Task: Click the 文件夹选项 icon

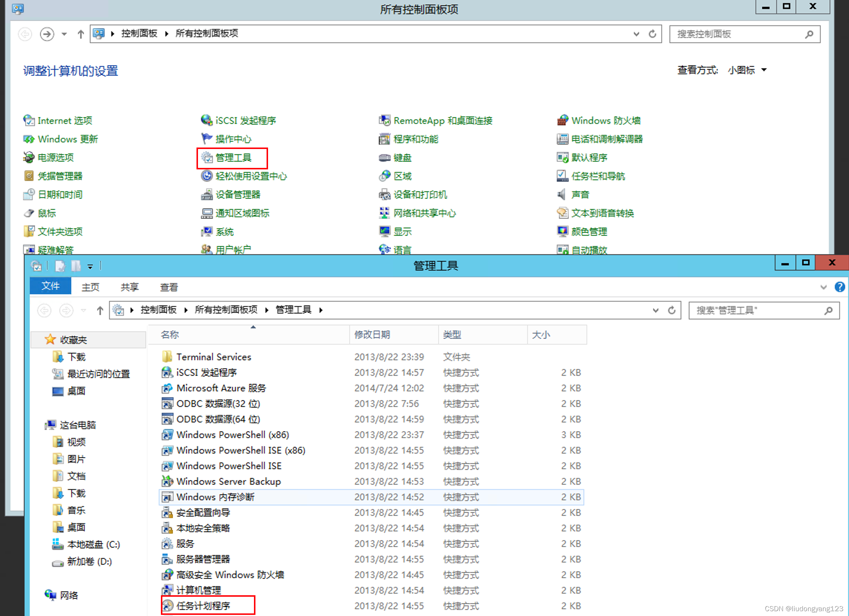Action: pyautogui.click(x=29, y=232)
